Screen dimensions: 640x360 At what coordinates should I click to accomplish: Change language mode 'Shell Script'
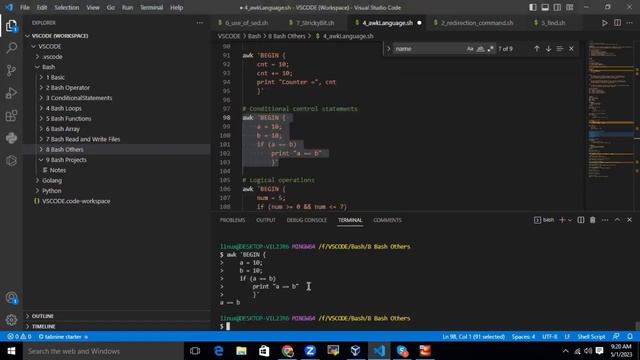tap(591, 337)
